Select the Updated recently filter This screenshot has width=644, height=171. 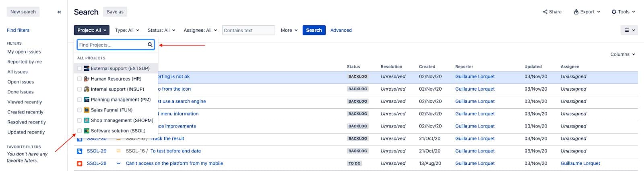[26, 132]
